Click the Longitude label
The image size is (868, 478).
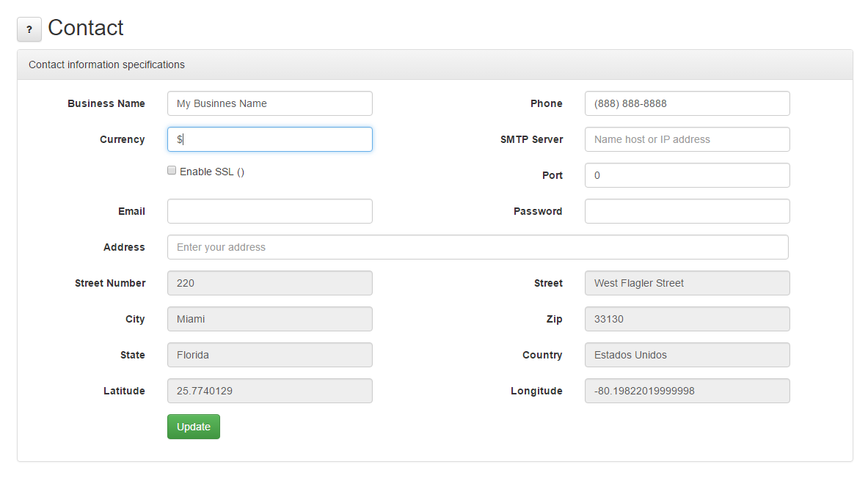(536, 391)
